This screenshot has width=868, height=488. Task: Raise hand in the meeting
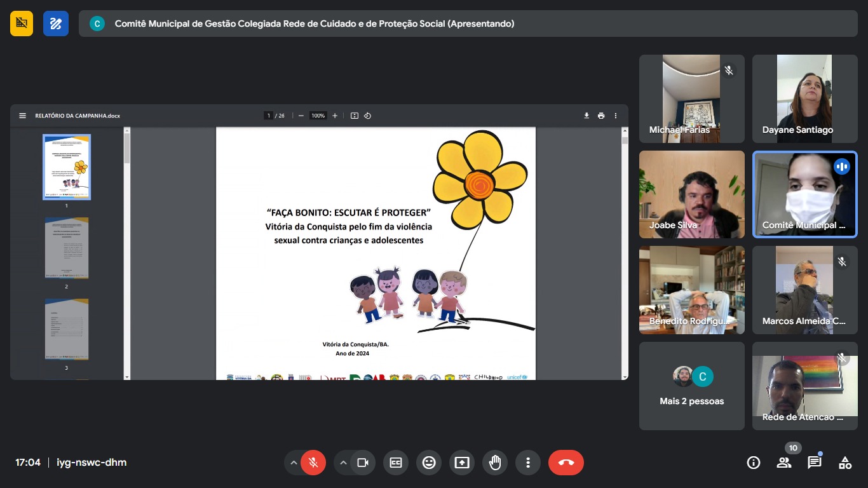point(495,463)
